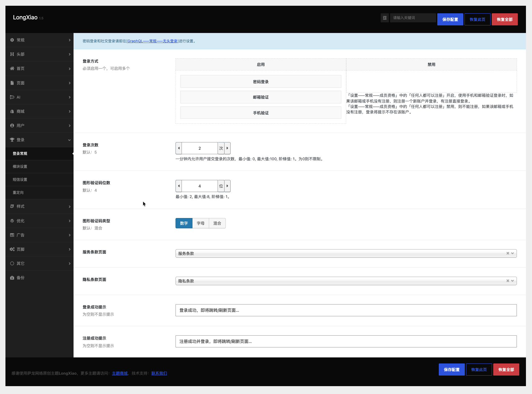Clear the 隐私条款 selection with X
Viewport: 532px width, 394px height.
(x=508, y=281)
